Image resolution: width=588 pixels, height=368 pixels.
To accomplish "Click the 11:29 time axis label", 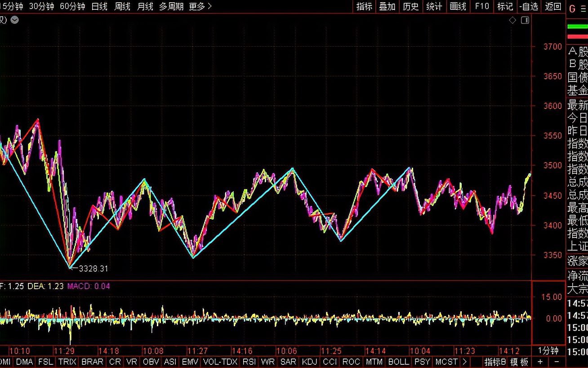I will [x=65, y=351].
